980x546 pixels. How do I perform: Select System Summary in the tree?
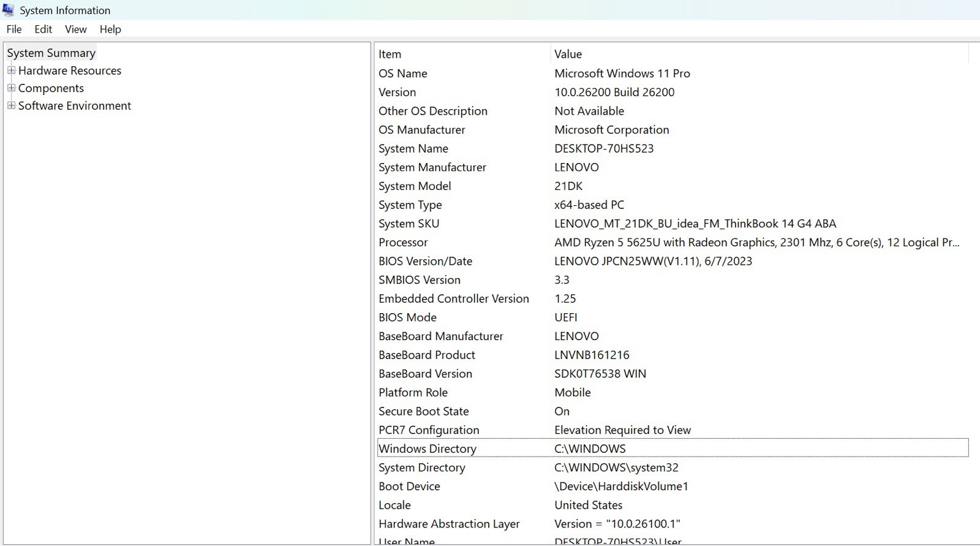[x=51, y=53]
